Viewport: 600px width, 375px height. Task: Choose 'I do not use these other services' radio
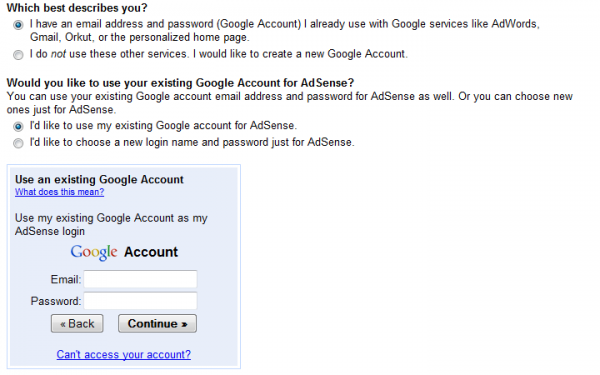tap(18, 55)
